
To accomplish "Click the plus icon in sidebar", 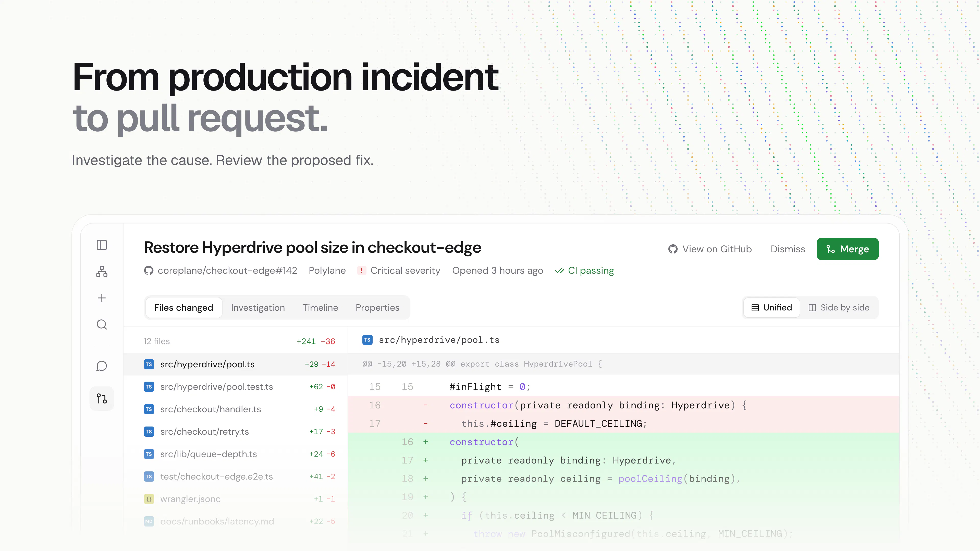I will pyautogui.click(x=102, y=298).
